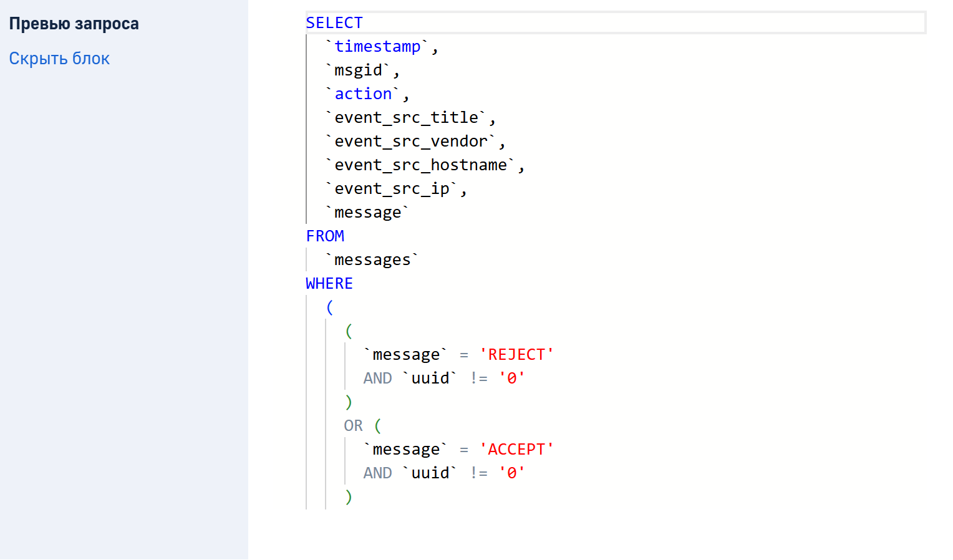Click the OR operator in the condition
Screen dimensions: 953x560
353,426
